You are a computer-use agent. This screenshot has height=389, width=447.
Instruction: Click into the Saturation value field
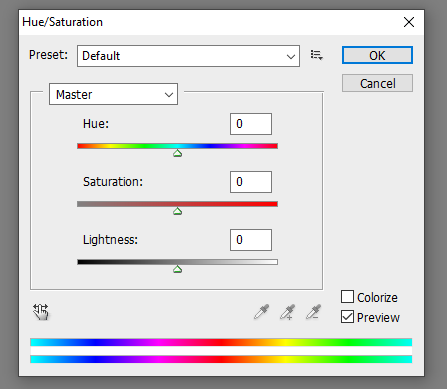(x=251, y=182)
